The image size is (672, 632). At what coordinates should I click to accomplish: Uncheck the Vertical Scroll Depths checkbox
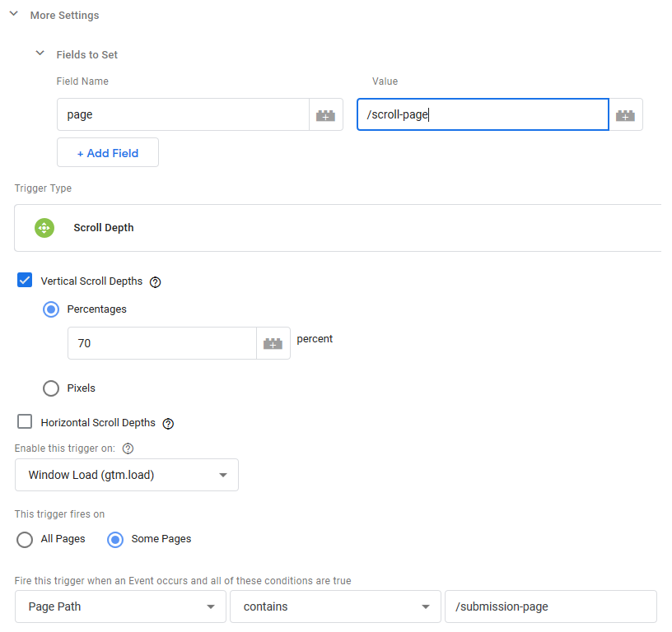coord(25,280)
